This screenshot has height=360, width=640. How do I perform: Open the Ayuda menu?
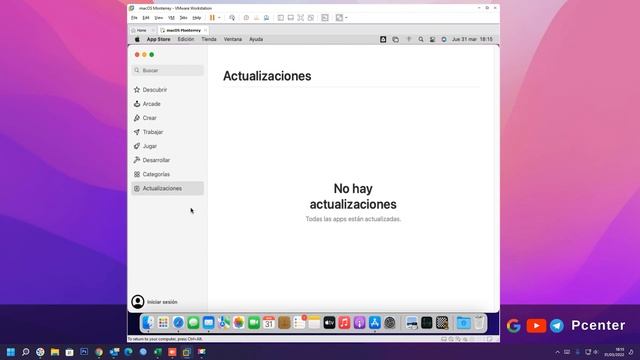256,40
